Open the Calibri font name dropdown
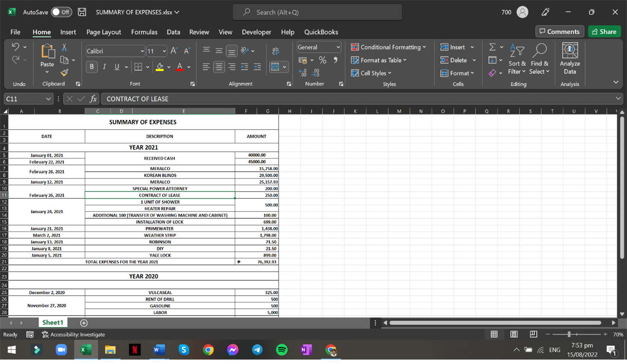627x364 pixels. 142,51
